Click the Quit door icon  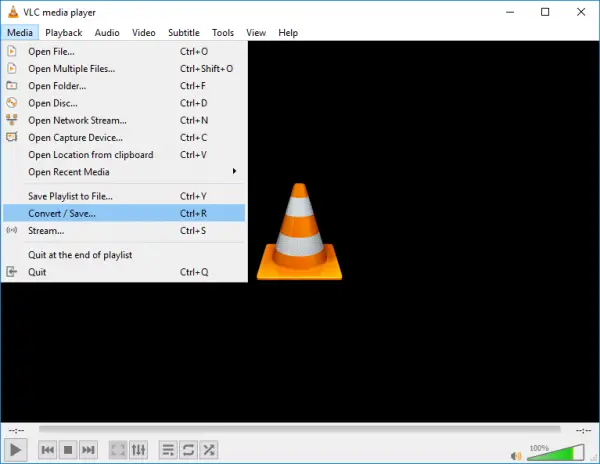click(x=12, y=272)
